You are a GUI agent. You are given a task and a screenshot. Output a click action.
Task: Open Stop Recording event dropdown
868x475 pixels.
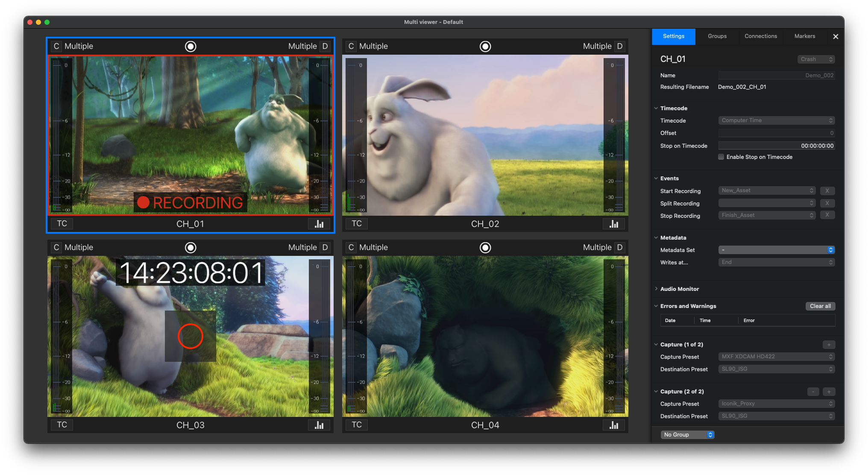point(767,215)
